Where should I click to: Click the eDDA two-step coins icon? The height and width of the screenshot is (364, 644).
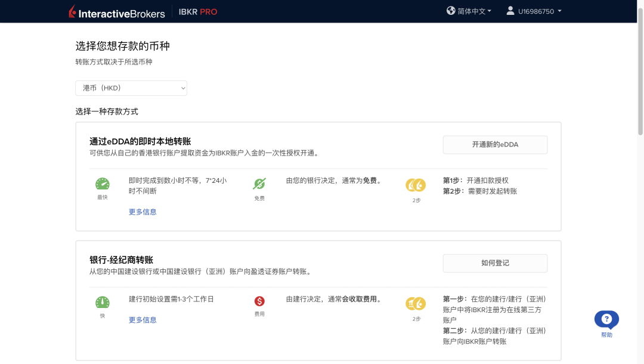pos(416,185)
